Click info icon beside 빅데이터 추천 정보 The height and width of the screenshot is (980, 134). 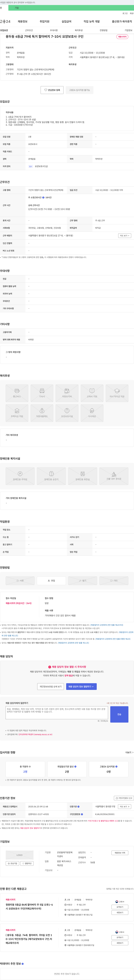pyautogui.click(x=22, y=964)
